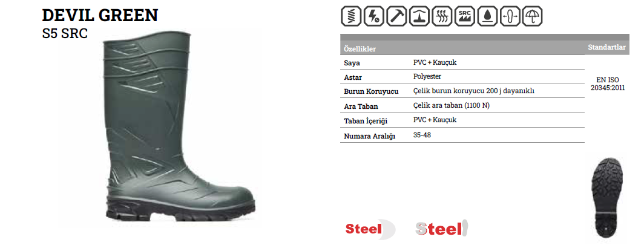Click the SRC slip-resistance icon
Screen dimensions: 644x248
pos(465,16)
